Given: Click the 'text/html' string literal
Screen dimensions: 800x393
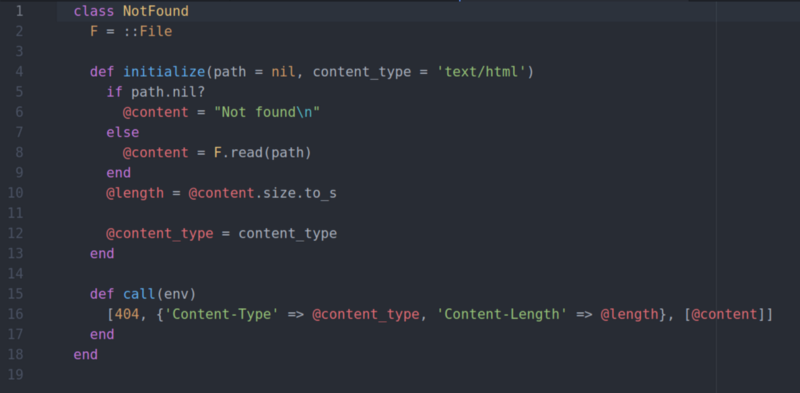Looking at the screenshot, I should pyautogui.click(x=481, y=72).
